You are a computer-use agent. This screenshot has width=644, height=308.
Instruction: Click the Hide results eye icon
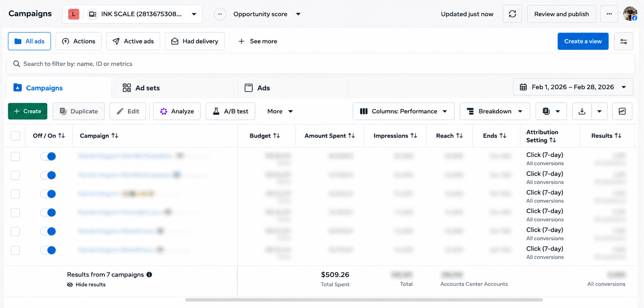[70, 285]
